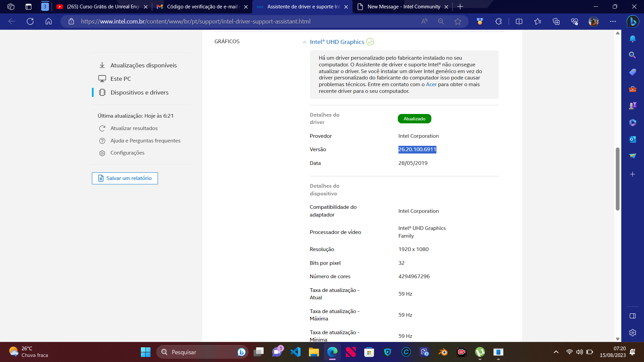Click Atualizar resultados link
The height and width of the screenshot is (362, 644).
coord(134,128)
